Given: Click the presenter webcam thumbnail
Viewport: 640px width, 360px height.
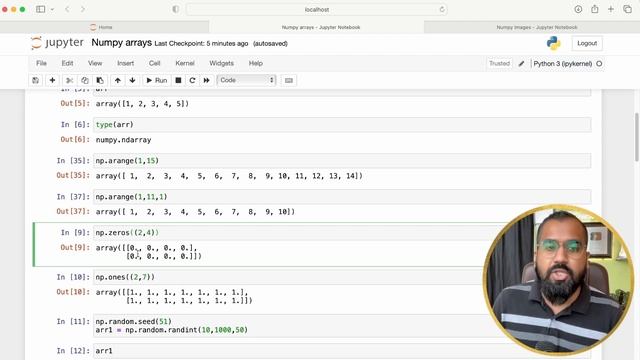Looking at the screenshot, I should [x=559, y=280].
